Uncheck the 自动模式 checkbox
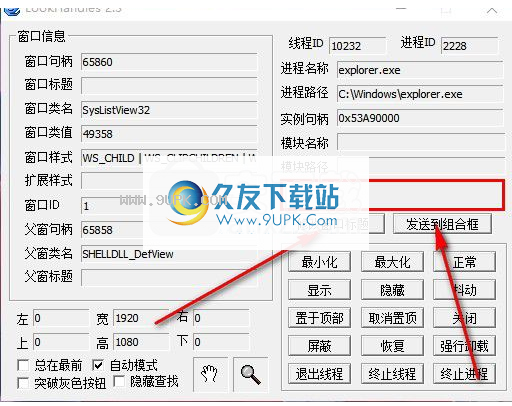 [98, 365]
